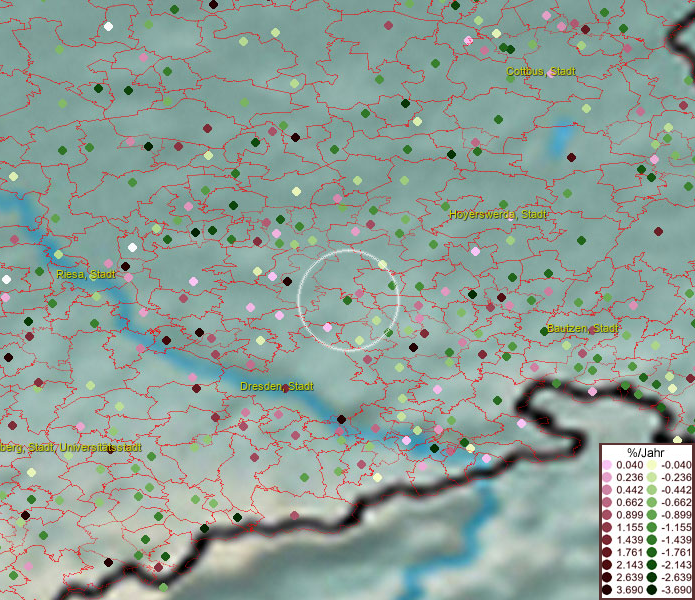Click the -0.442 light green legend dot

tap(652, 488)
